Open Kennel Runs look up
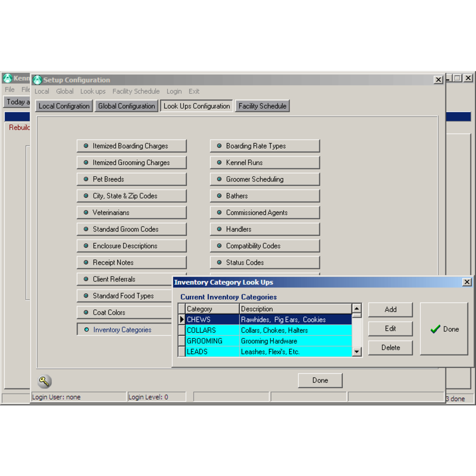Viewport: 476px width, 476px height. coord(265,163)
